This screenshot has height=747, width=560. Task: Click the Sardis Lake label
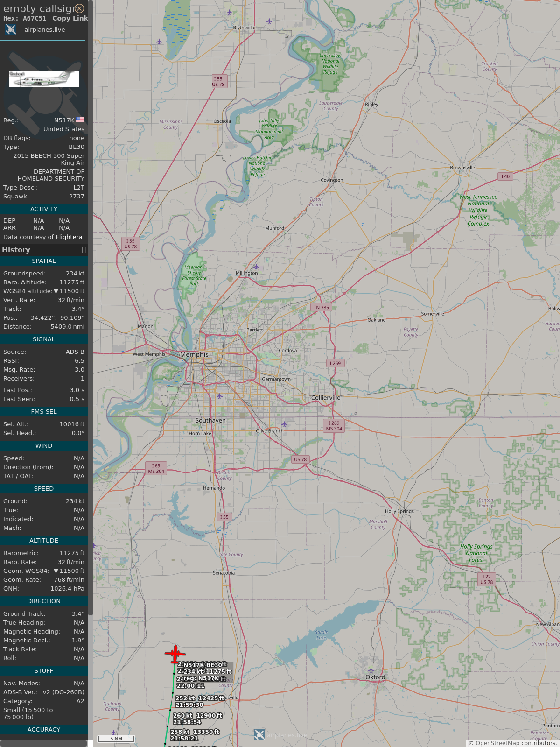[x=322, y=635]
